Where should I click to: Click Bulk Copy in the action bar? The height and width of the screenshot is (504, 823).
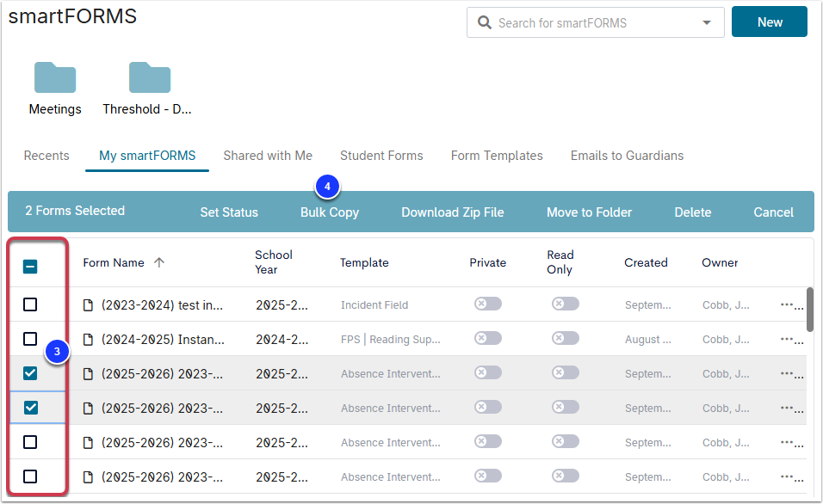click(x=330, y=212)
